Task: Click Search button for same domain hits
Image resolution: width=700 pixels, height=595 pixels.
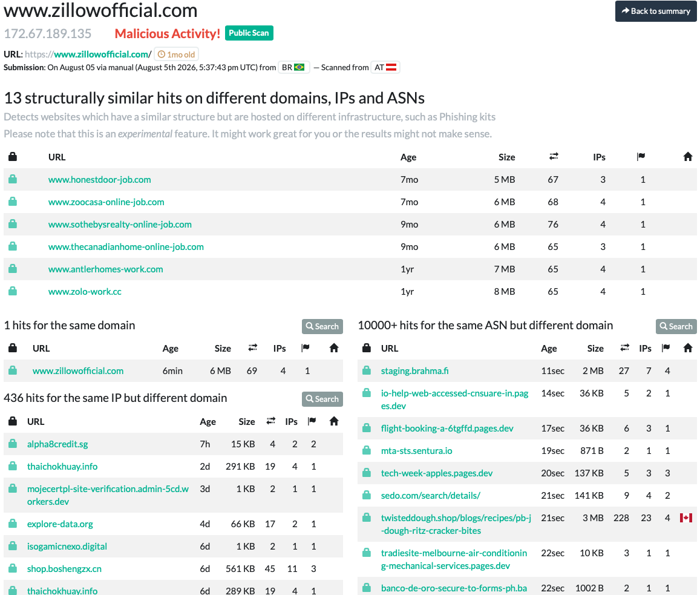Action: coord(322,326)
